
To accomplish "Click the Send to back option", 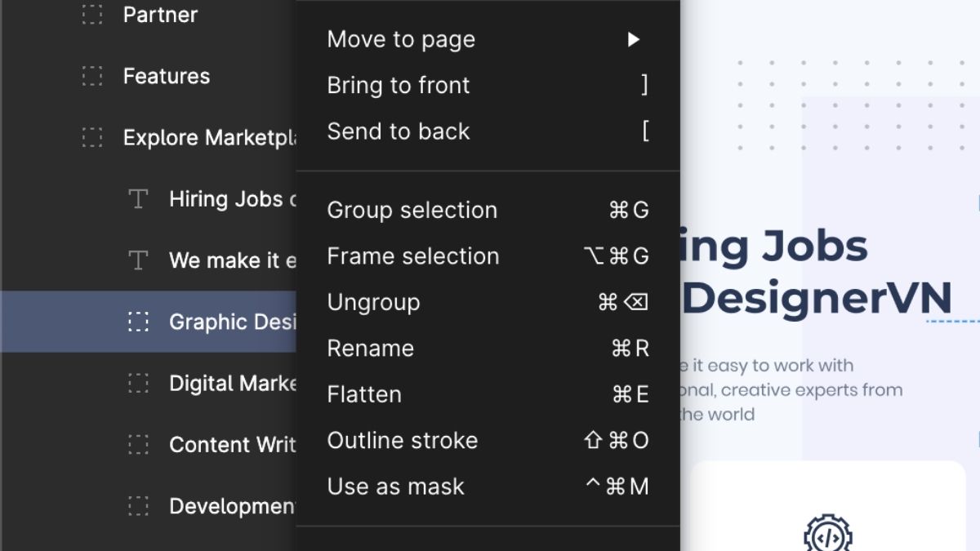I will 399,131.
